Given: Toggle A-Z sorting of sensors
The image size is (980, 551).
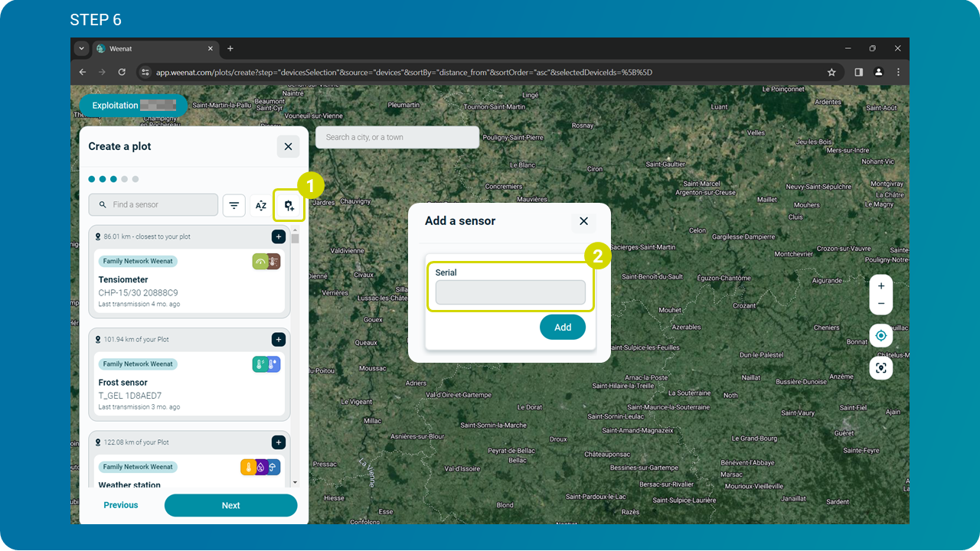Looking at the screenshot, I should click(261, 205).
